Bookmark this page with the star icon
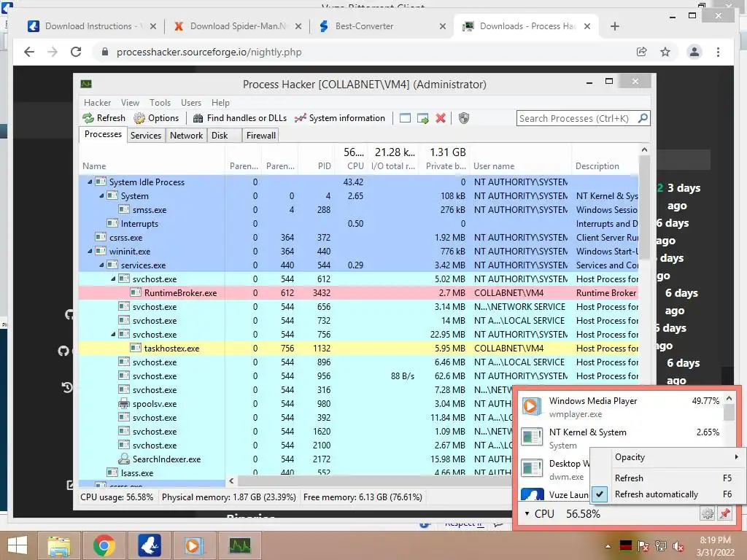This screenshot has height=560, width=747. pos(665,52)
